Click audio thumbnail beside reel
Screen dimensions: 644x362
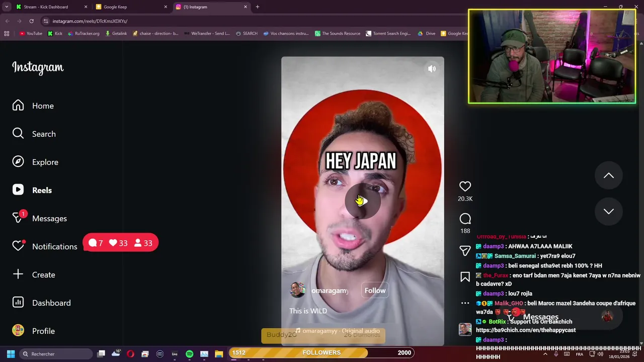pyautogui.click(x=465, y=329)
